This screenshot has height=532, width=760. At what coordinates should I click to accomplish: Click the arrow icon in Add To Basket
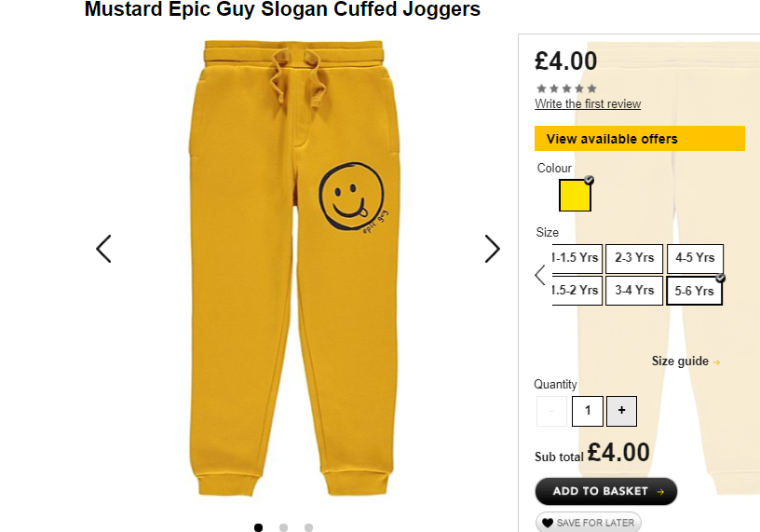click(x=660, y=492)
